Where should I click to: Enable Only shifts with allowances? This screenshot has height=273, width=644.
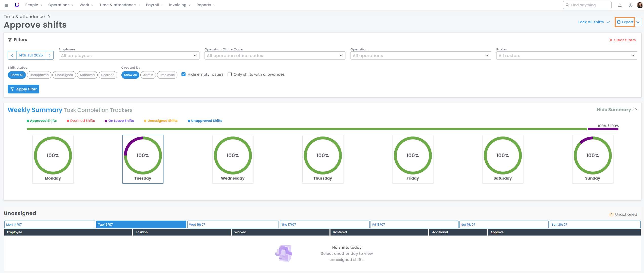230,74
